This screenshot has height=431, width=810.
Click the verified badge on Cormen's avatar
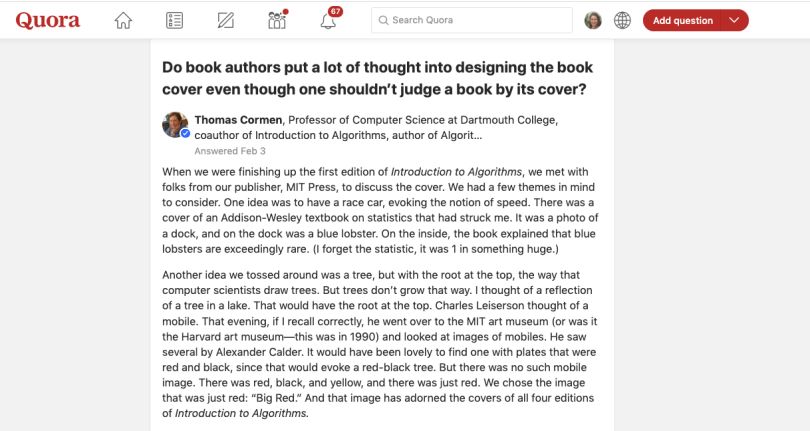pyautogui.click(x=185, y=134)
